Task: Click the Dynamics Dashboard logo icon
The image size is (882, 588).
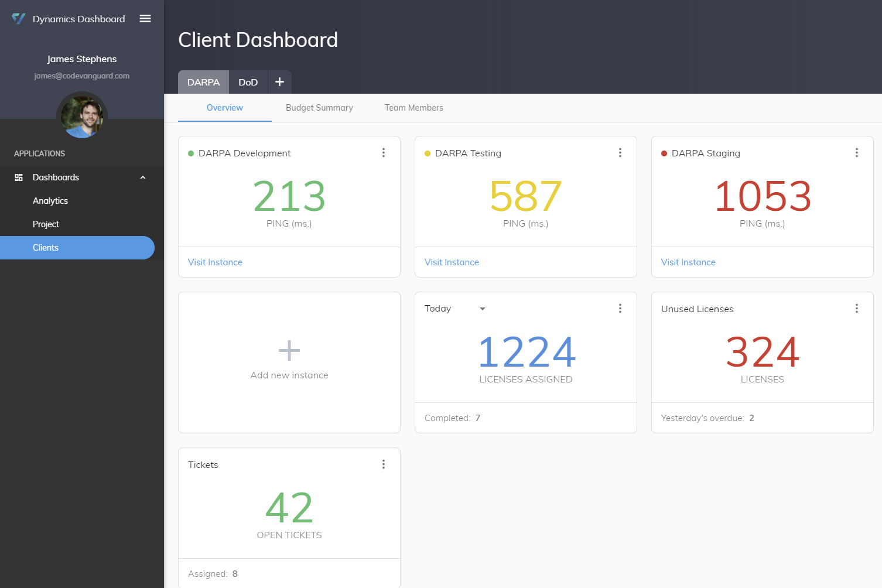Action: pos(19,19)
